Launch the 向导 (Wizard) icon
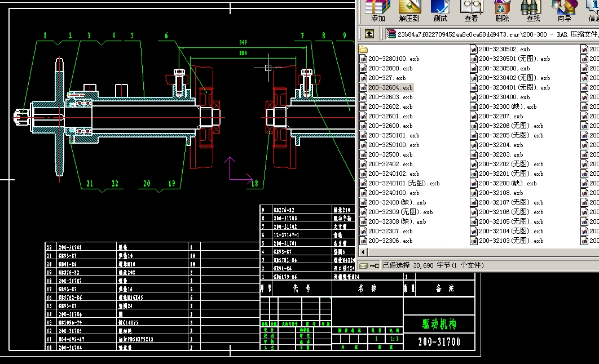599x364 pixels. tap(564, 9)
